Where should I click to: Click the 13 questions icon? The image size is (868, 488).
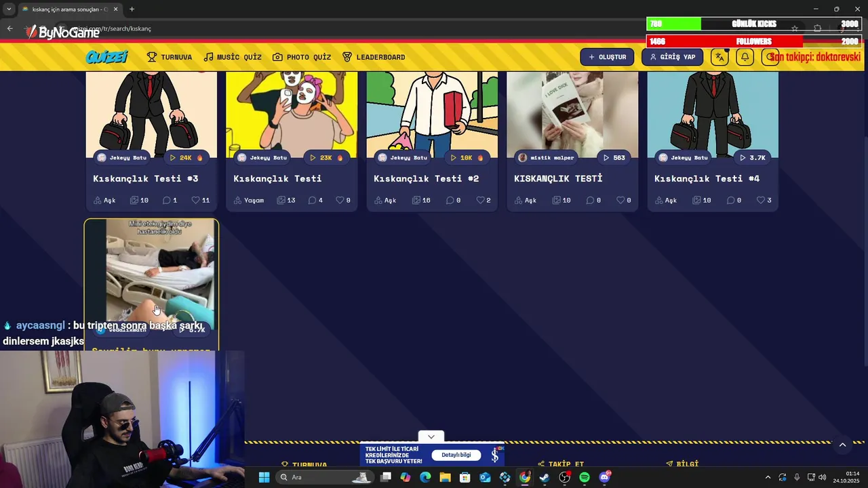click(x=283, y=200)
